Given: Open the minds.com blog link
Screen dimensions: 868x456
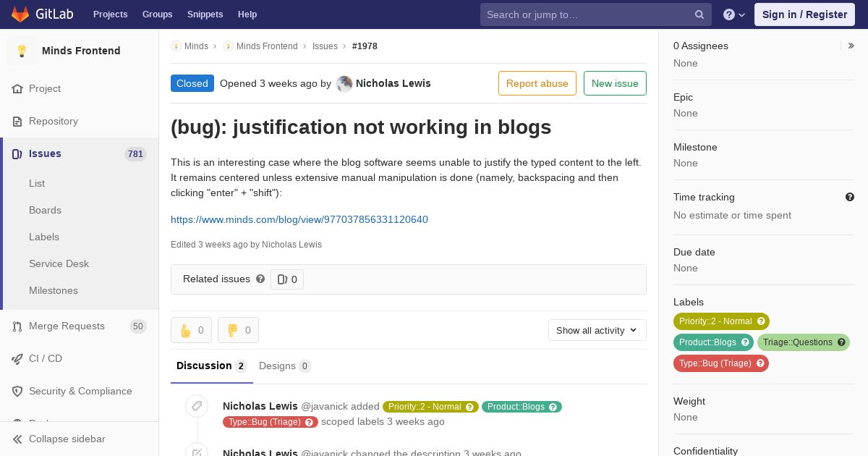Looking at the screenshot, I should pyautogui.click(x=299, y=219).
